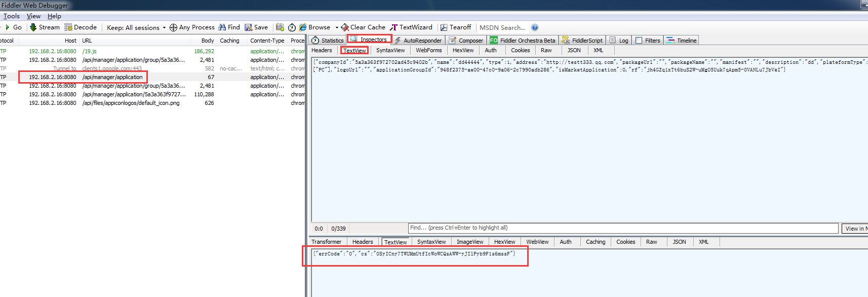Click the Clear Cache button

pos(363,27)
